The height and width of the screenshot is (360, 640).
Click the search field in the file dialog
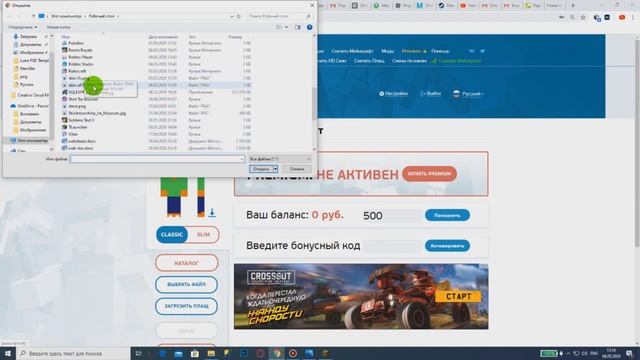click(279, 16)
